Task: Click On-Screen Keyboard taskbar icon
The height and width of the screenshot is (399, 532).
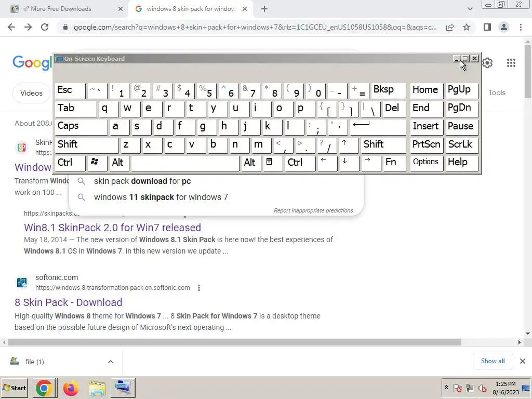Action: pyautogui.click(x=123, y=388)
